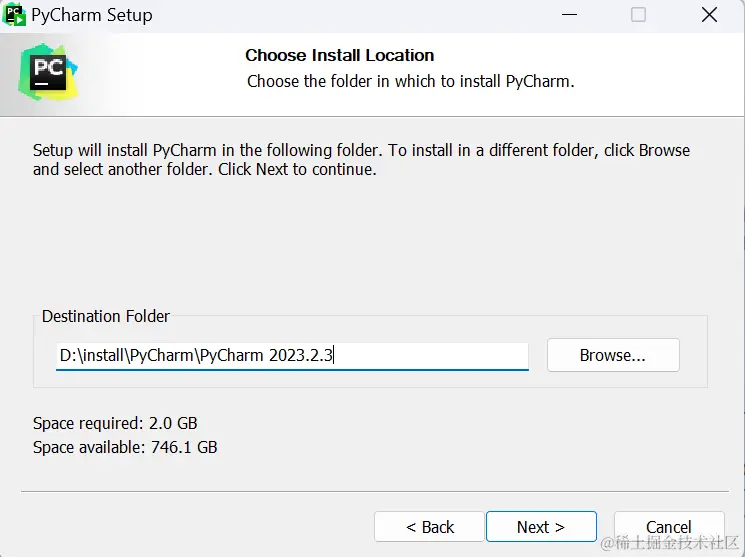Click the Browse... button
Screen dimensions: 745x557
point(613,355)
